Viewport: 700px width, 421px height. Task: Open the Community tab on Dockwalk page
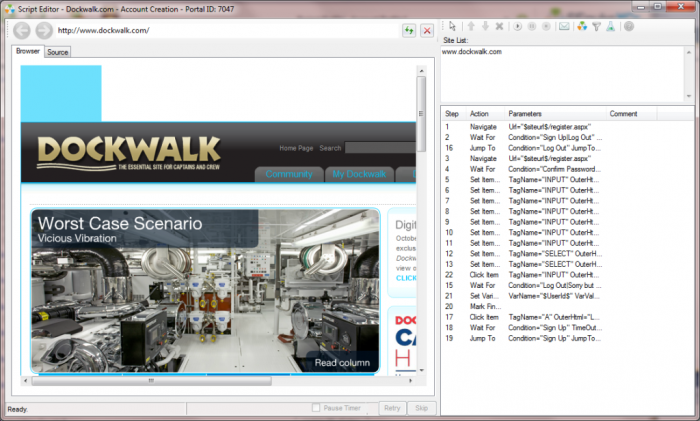click(x=289, y=174)
